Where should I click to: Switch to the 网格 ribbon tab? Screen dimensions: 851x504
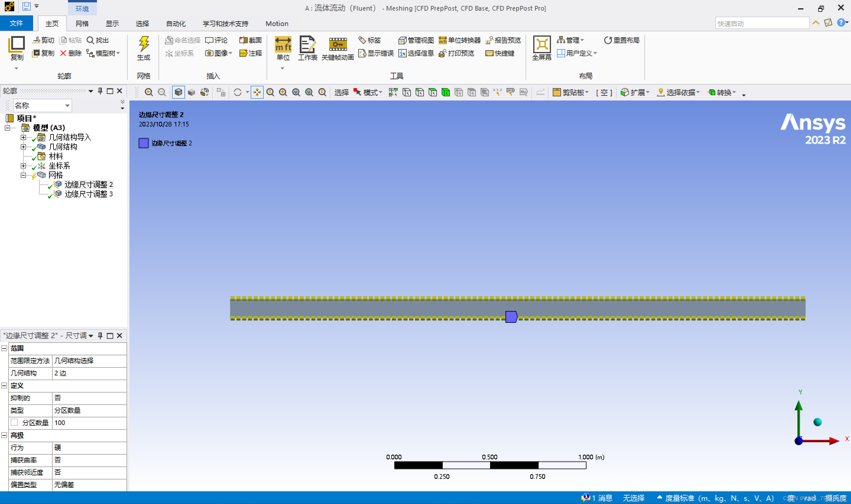coord(82,23)
